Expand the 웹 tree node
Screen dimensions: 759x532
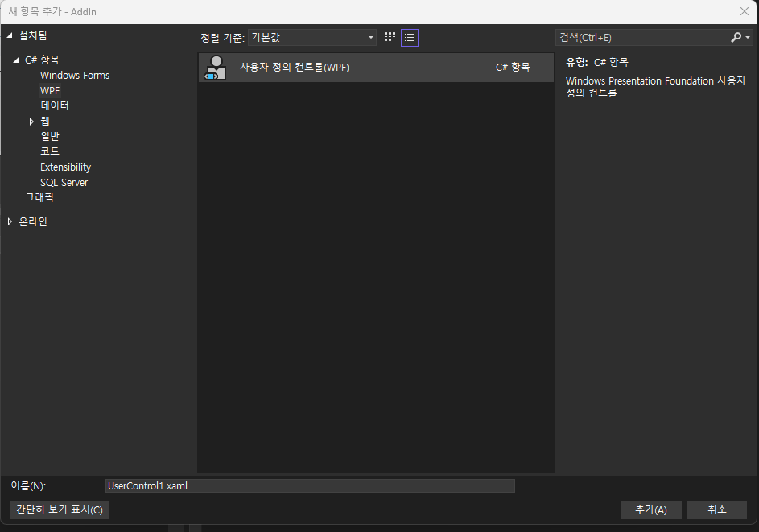point(31,122)
